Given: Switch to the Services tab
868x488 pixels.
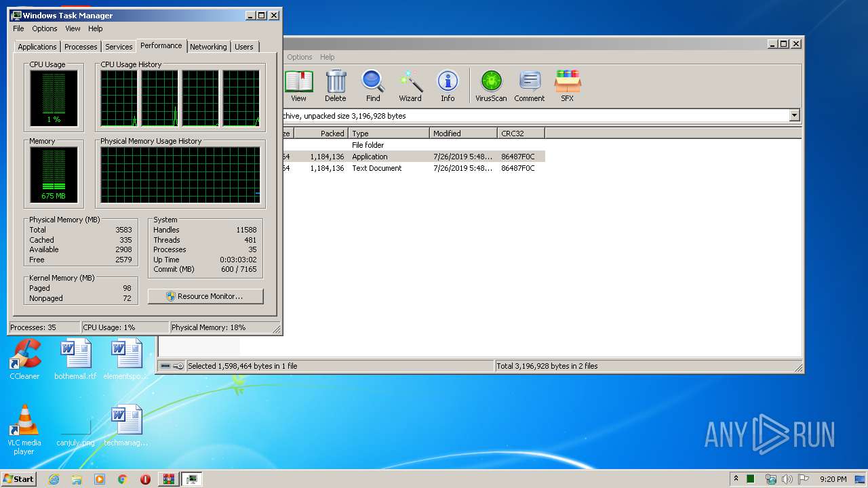Looking at the screenshot, I should (119, 47).
